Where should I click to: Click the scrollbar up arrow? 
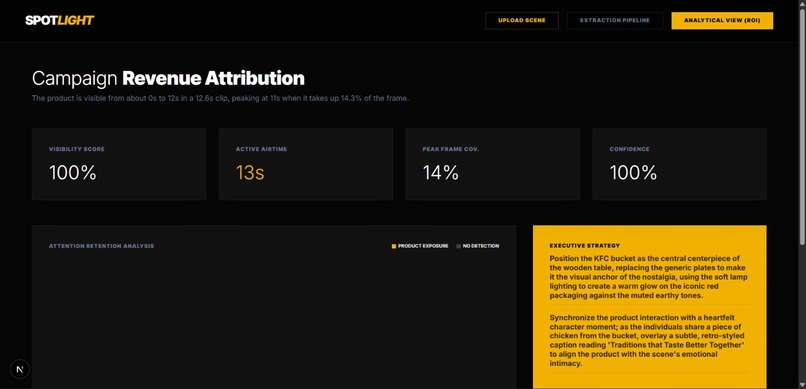coord(802,4)
